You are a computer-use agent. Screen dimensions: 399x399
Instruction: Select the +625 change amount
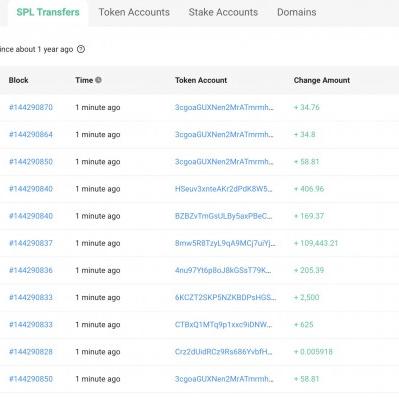pos(303,325)
